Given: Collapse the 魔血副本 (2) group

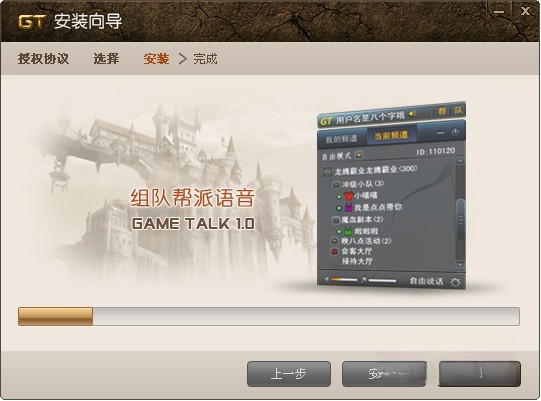Looking at the screenshot, I should [336, 220].
